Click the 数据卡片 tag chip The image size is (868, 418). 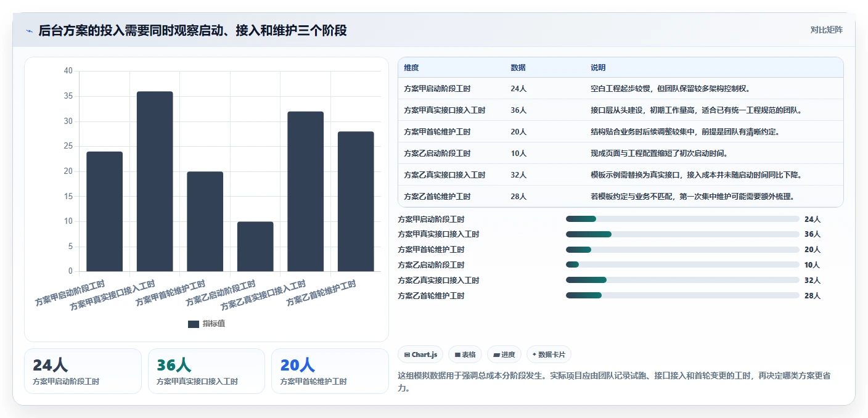pos(549,354)
